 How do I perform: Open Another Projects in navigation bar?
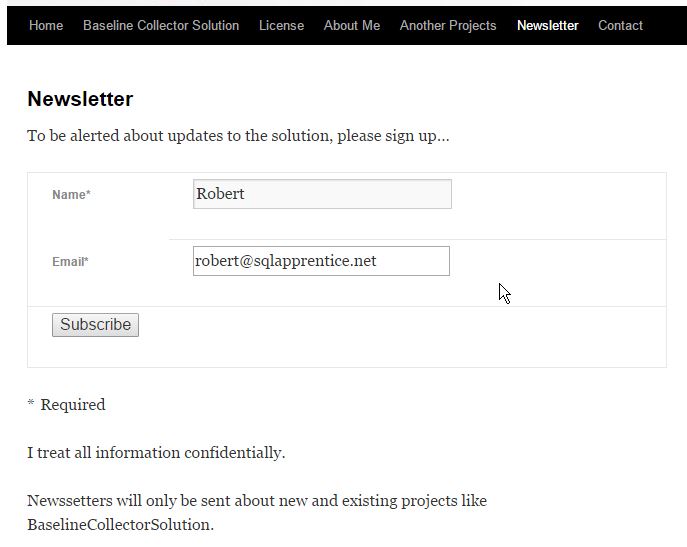448,25
